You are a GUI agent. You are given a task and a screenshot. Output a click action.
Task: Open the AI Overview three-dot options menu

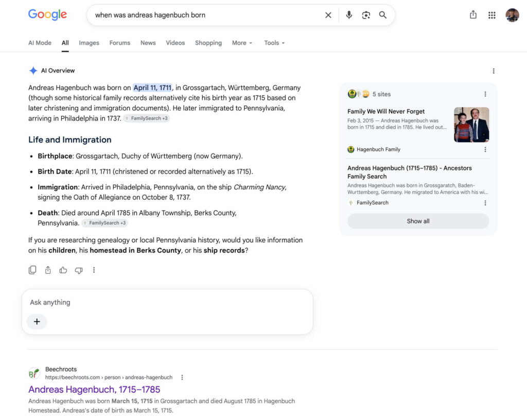(494, 71)
